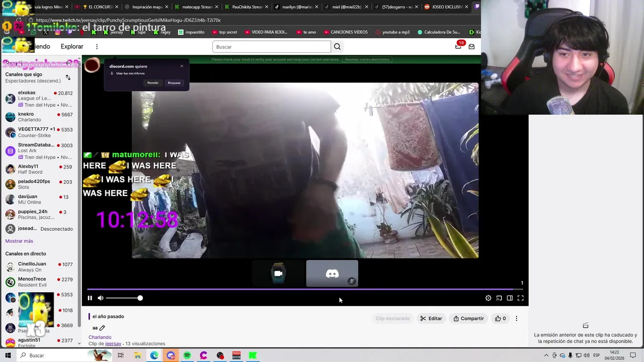This screenshot has width=644, height=362.
Task: Open File Explorer from taskbar
Action: [x=137, y=355]
